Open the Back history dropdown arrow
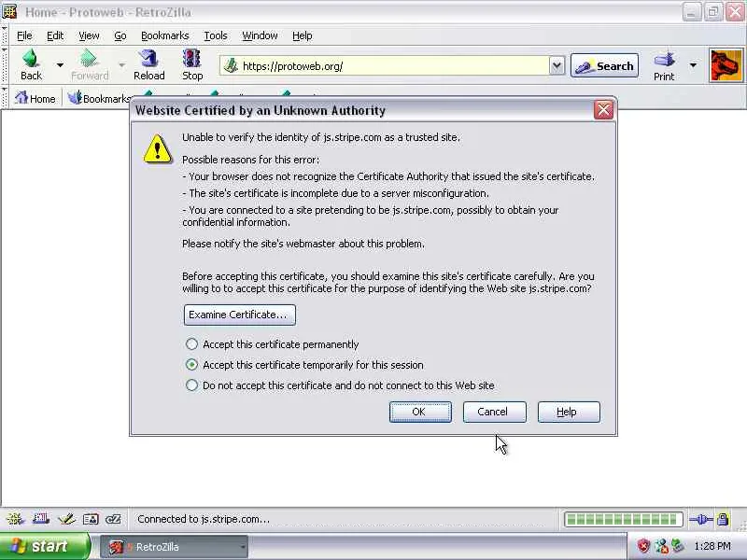This screenshot has width=747, height=560. (60, 64)
